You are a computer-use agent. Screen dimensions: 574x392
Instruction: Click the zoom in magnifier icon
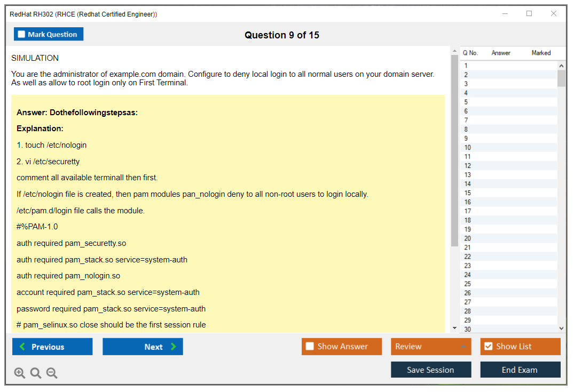pyautogui.click(x=20, y=373)
